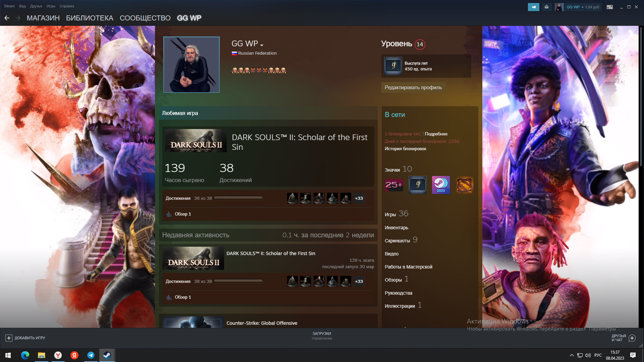Open the Скриншоты link
Viewport: 644px width, 362px height.
pyautogui.click(x=397, y=241)
